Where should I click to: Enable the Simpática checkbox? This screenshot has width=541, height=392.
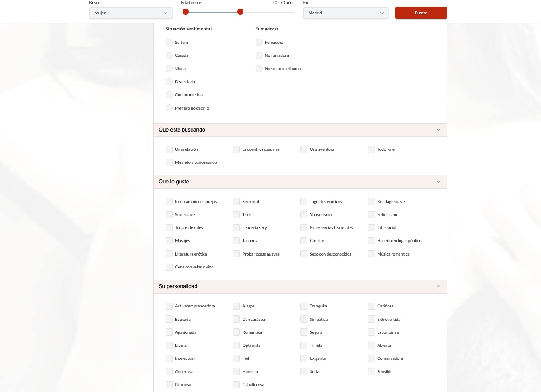(304, 320)
